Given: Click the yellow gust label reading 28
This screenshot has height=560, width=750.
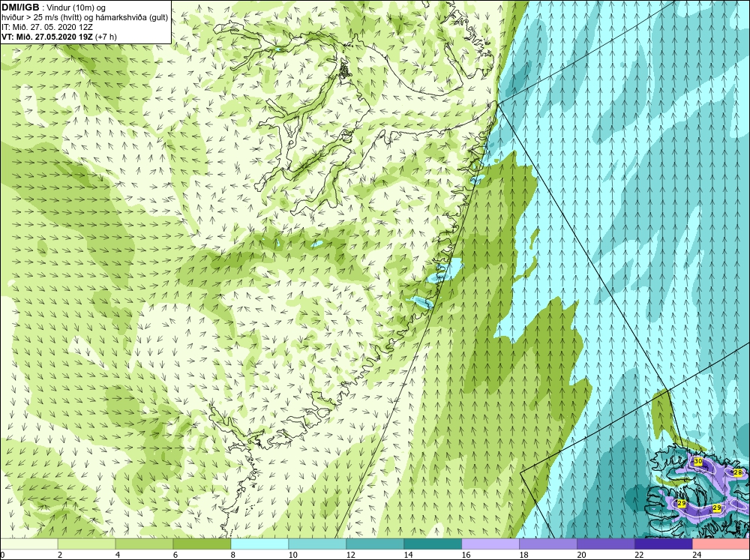Looking at the screenshot, I should click(x=737, y=472).
